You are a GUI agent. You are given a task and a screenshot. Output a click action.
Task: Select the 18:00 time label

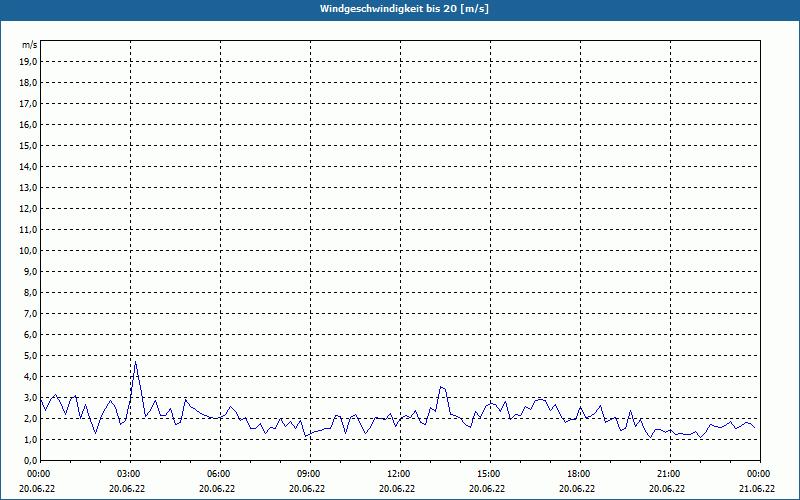[x=580, y=474]
